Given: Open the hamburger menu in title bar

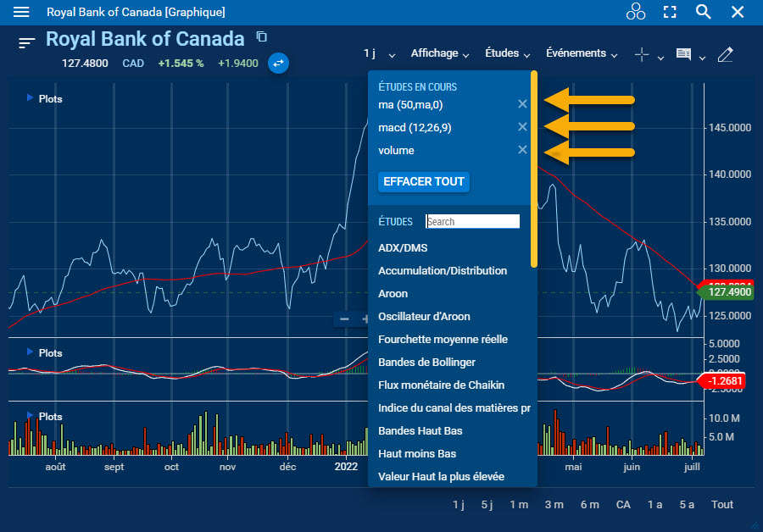Looking at the screenshot, I should [22, 12].
